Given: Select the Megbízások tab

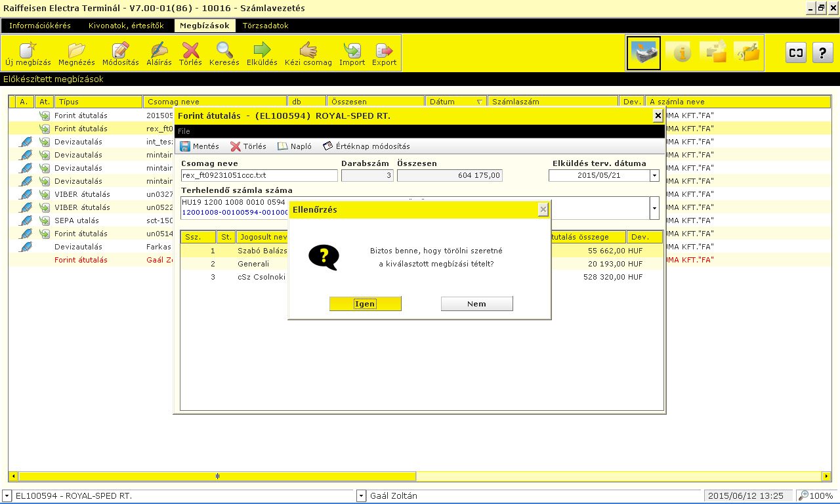Looking at the screenshot, I should tap(204, 26).
